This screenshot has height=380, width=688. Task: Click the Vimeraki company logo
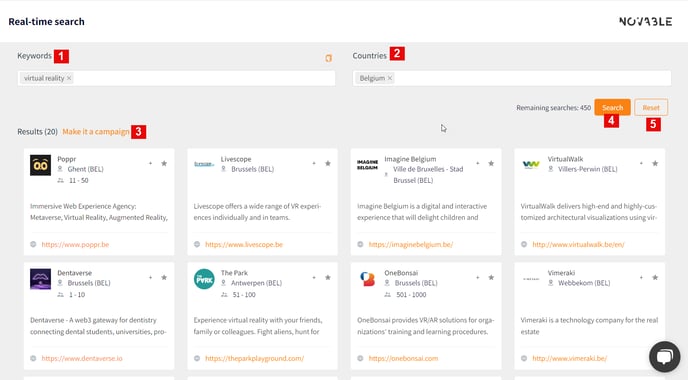point(531,279)
